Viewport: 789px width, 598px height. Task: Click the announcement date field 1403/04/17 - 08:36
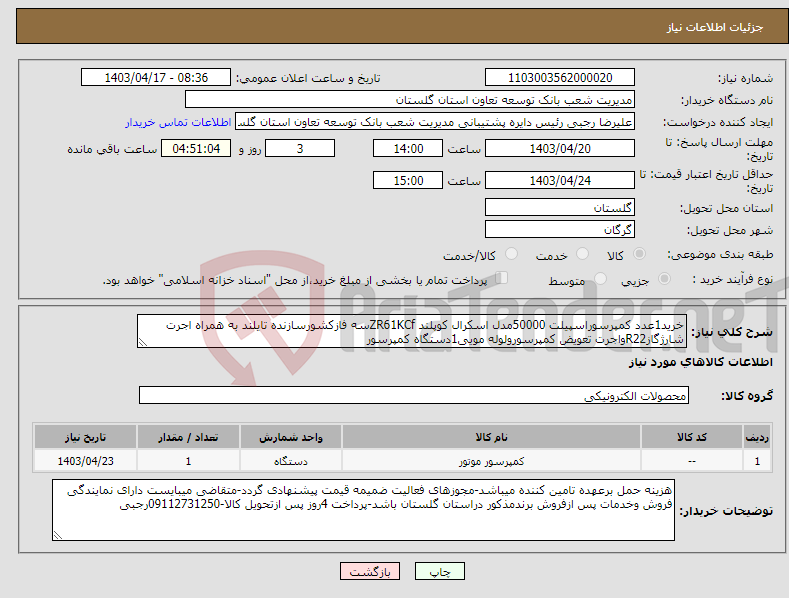pos(156,78)
